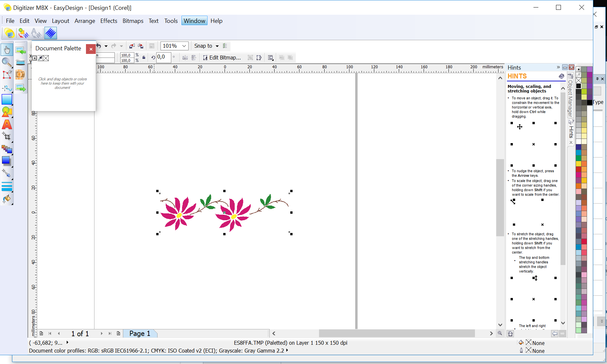Click the eyedropper in Document Palette

point(40,58)
